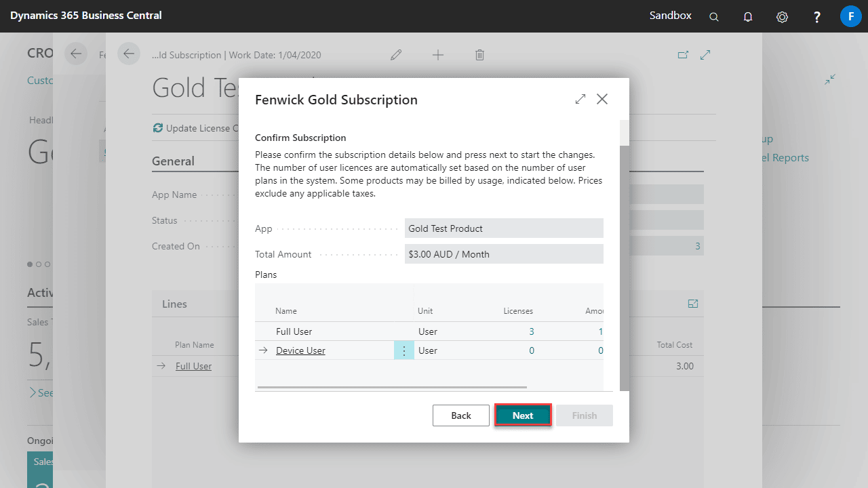868x488 pixels.
Task: Click the Plans horizontal scrollbar
Action: click(393, 388)
